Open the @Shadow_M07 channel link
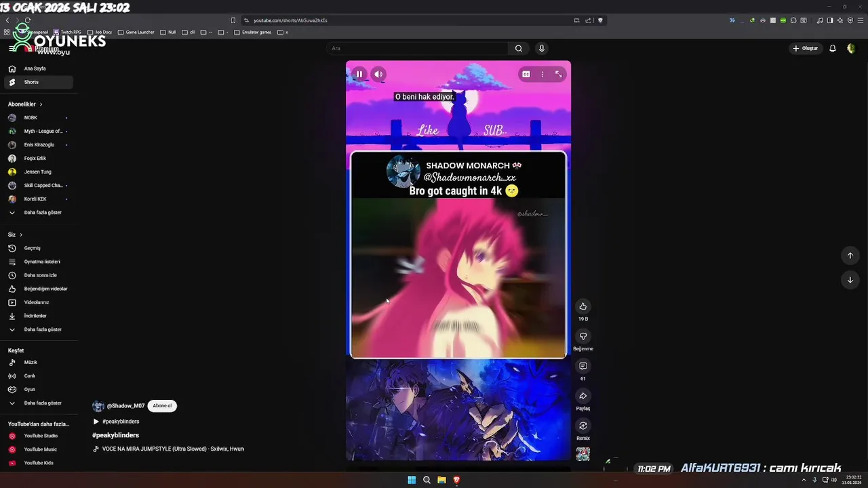Viewport: 868px width, 488px height. 125,406
